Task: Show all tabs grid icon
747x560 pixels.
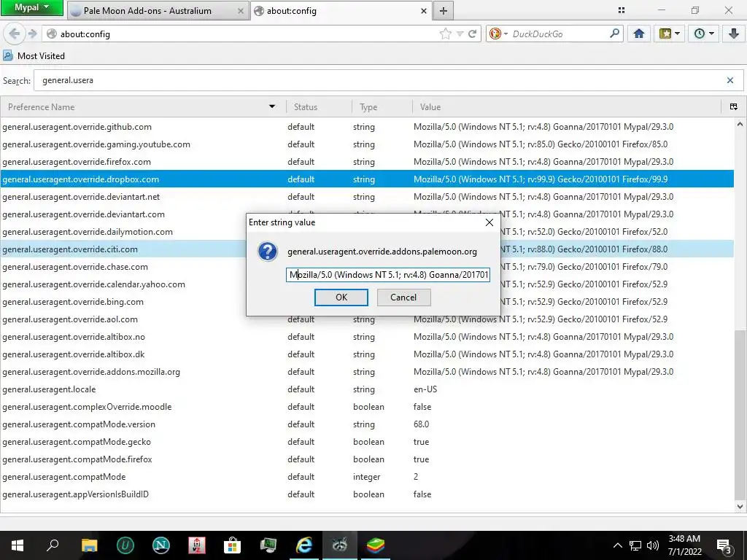Action: pos(622,10)
